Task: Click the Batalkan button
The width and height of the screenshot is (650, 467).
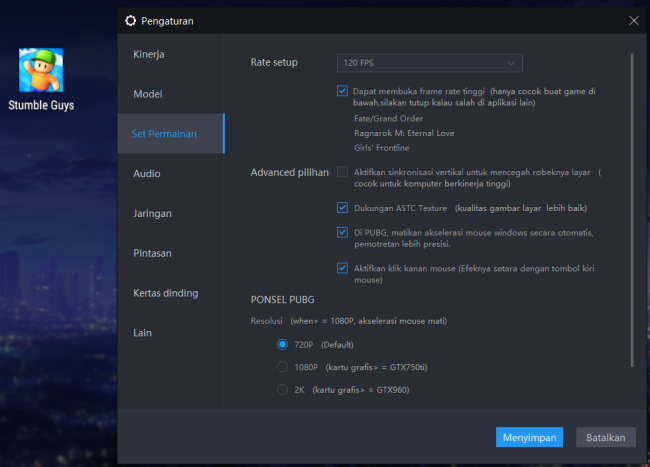Action: [x=606, y=437]
